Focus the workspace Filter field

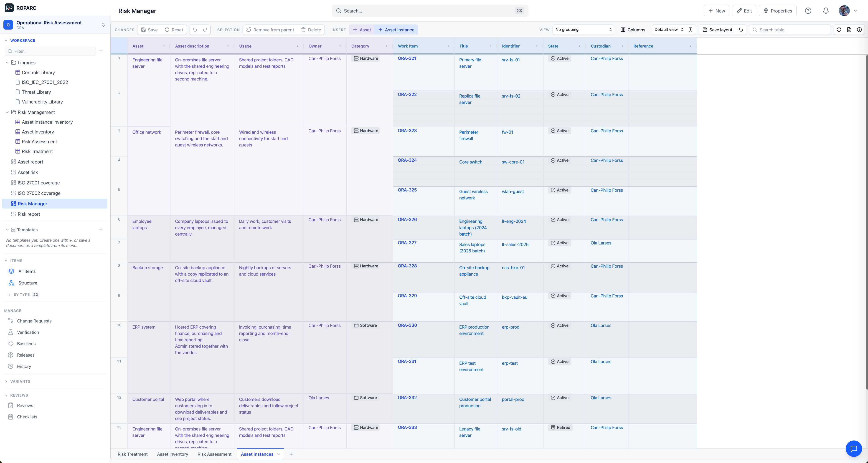click(x=50, y=51)
